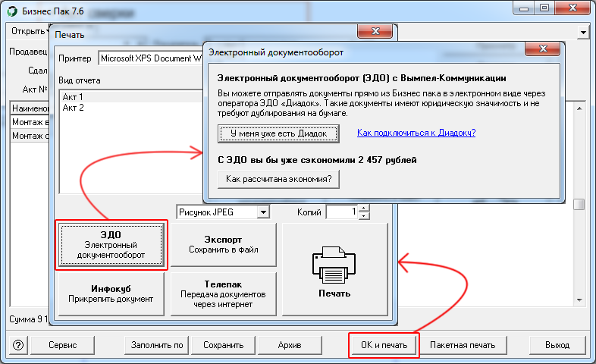Close the Печать dialog
The width and height of the screenshot is (596, 364).
375,32
